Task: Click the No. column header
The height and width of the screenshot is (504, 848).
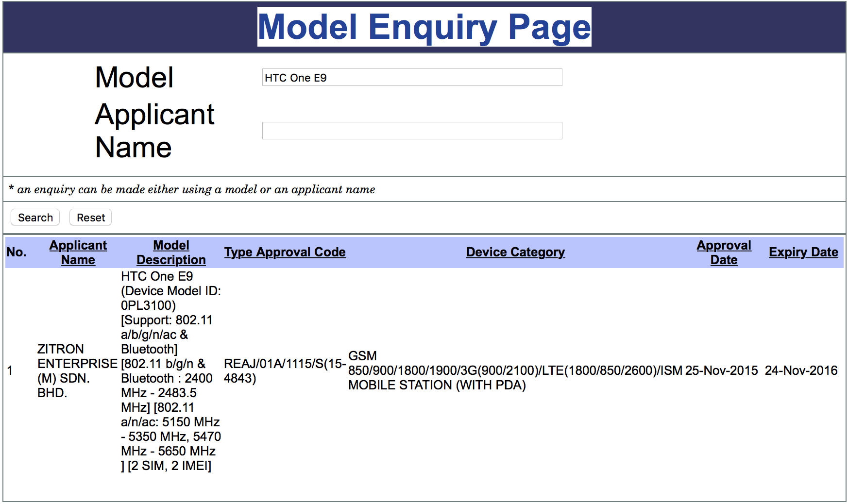Action: click(x=17, y=252)
